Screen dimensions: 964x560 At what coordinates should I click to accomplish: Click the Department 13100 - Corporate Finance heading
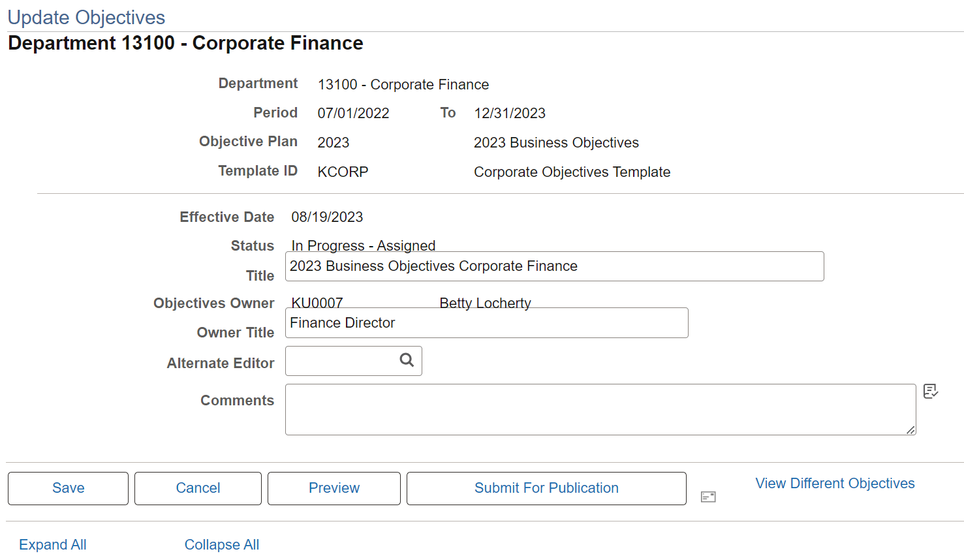(x=185, y=43)
